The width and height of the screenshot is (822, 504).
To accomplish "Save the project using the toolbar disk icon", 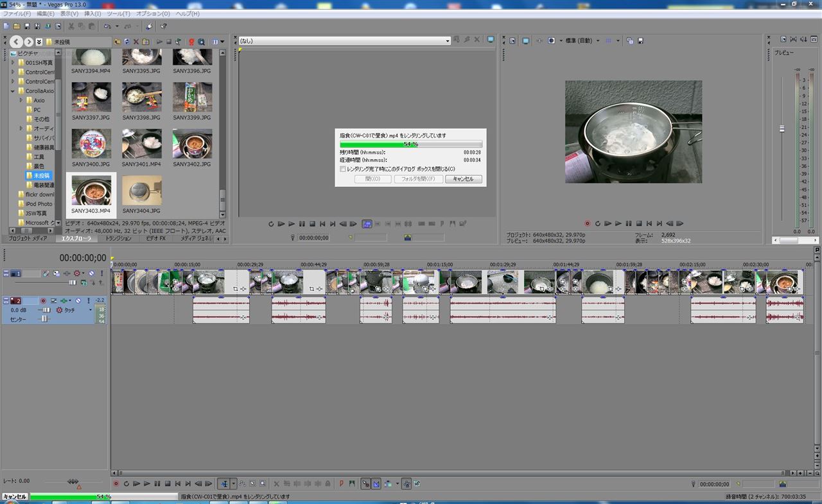I will pos(27,26).
